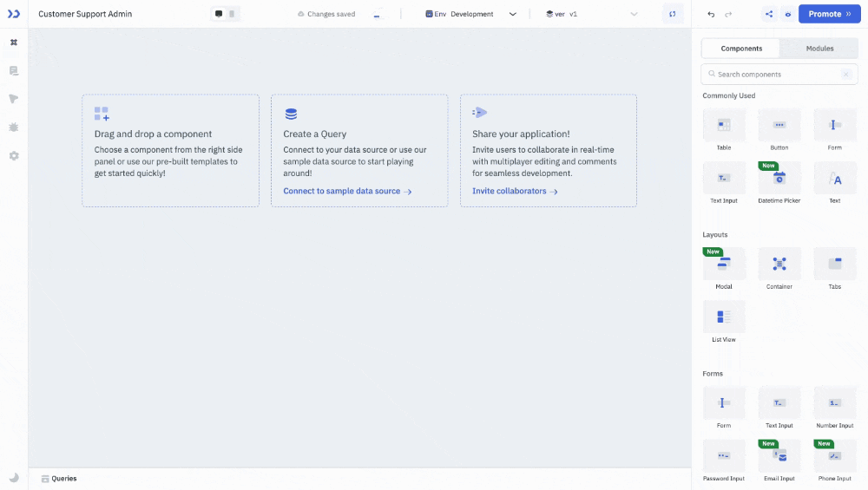This screenshot has width=868, height=490.
Task: Select Form component under Forms section
Action: coord(724,408)
